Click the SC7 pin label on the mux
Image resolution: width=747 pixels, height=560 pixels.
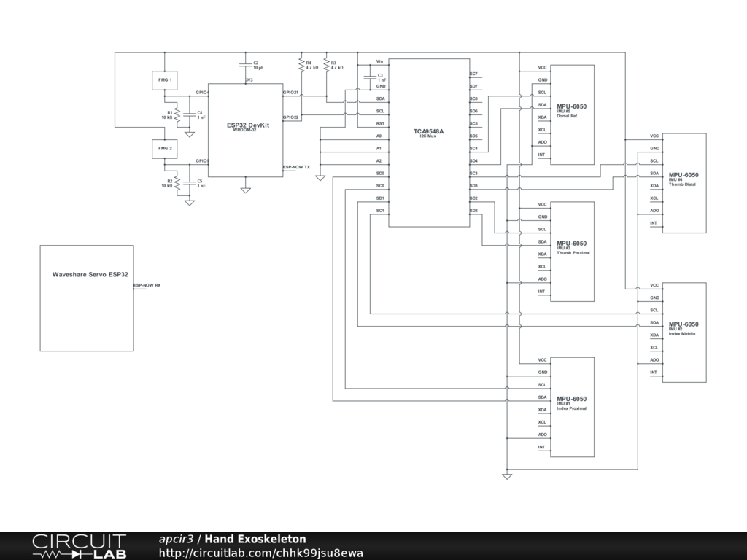tap(473, 74)
